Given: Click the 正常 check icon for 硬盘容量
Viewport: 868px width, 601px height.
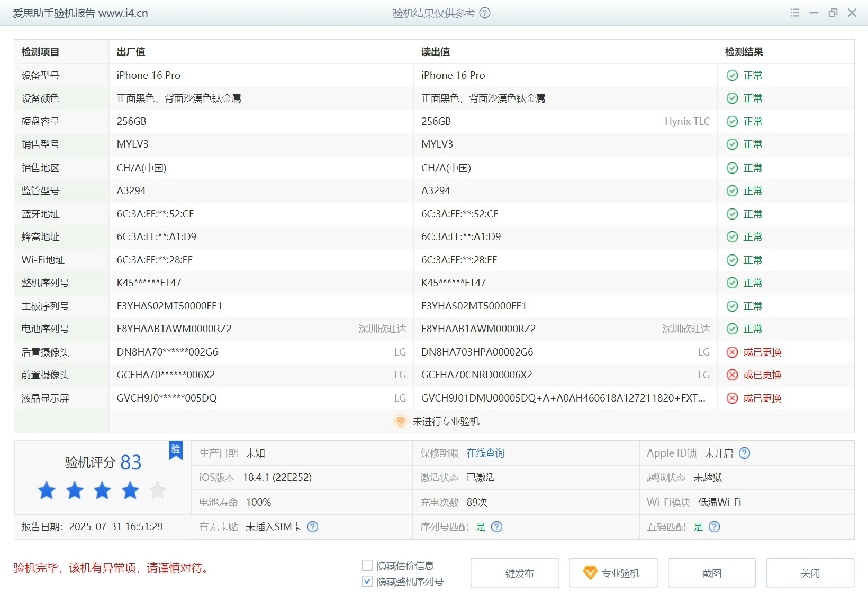Looking at the screenshot, I should (732, 122).
